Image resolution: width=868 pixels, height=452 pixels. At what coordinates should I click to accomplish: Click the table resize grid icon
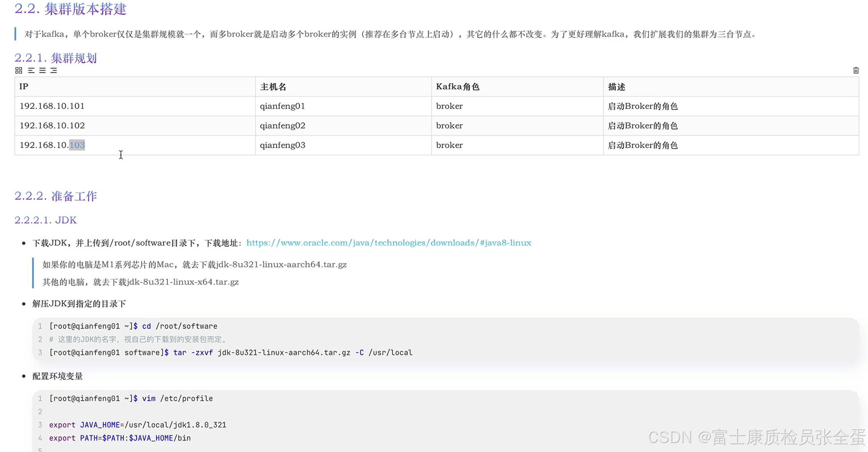pos(18,71)
